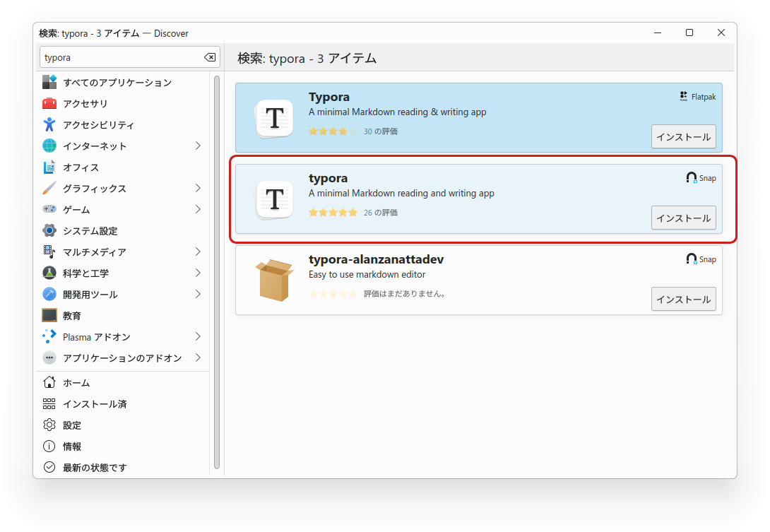The image size is (770, 532).
Task: Click the All Applications (すべてのアプリケーション) icon
Action: tap(49, 82)
